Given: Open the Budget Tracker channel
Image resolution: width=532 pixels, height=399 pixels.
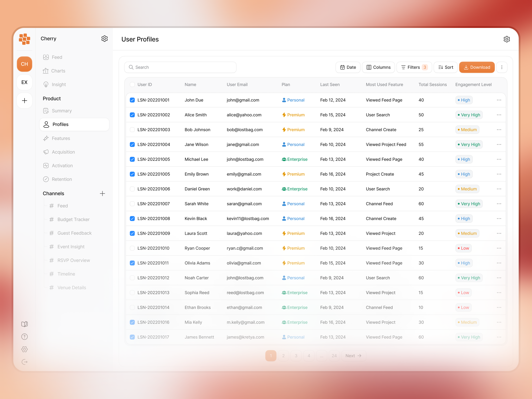Looking at the screenshot, I should click(73, 219).
